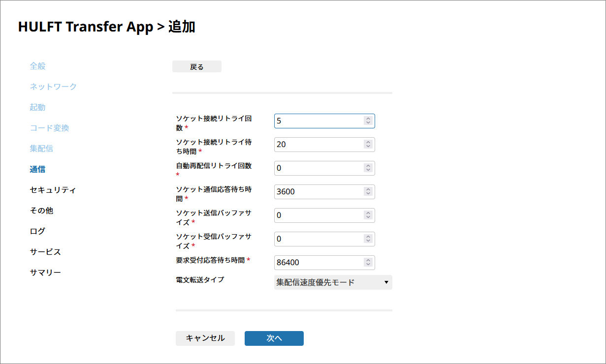Click the 要求受付応答待ち時間 field with 86400
This screenshot has width=606, height=364.
pos(318,263)
